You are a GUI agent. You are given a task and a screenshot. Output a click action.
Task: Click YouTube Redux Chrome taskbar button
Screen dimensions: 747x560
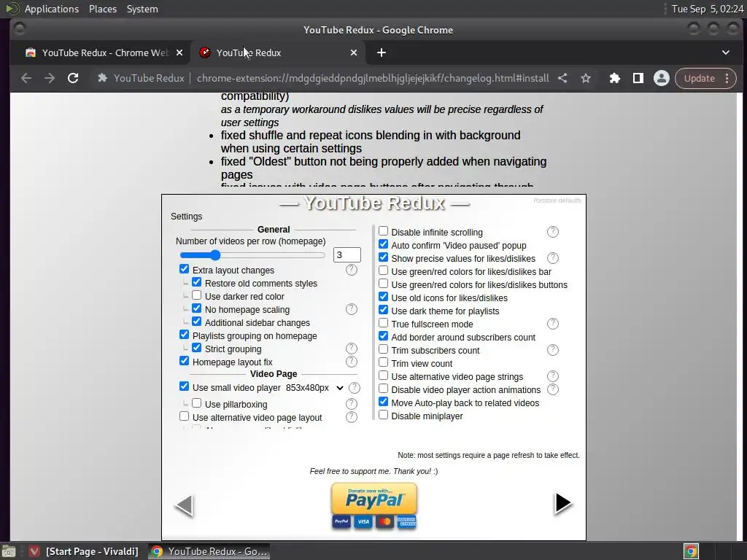[209, 551]
